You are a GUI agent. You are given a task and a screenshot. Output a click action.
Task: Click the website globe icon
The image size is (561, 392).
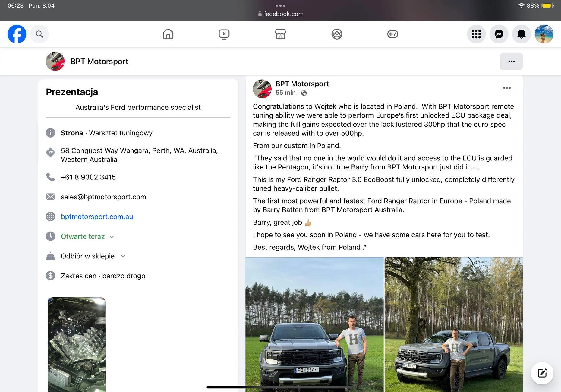51,217
